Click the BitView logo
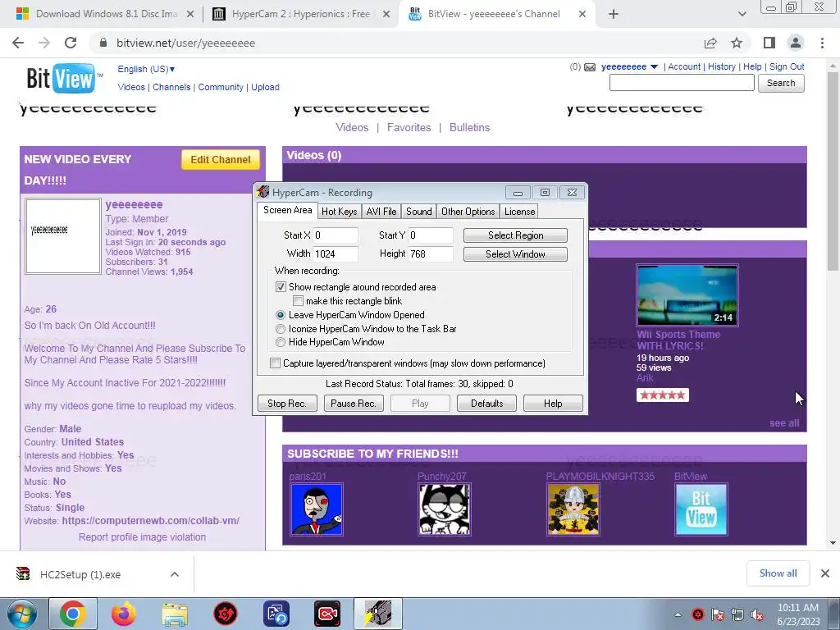 pos(63,78)
